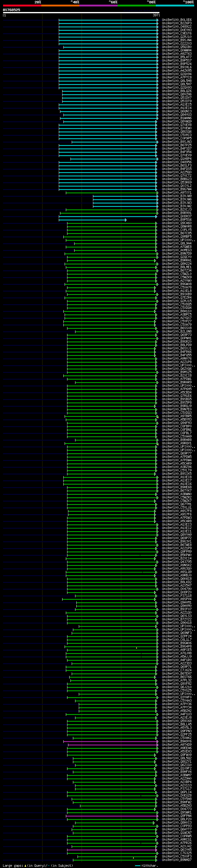197x868 pixels.
Task: Select the UniRef100_Q9CA60 label
Action: point(177,223)
